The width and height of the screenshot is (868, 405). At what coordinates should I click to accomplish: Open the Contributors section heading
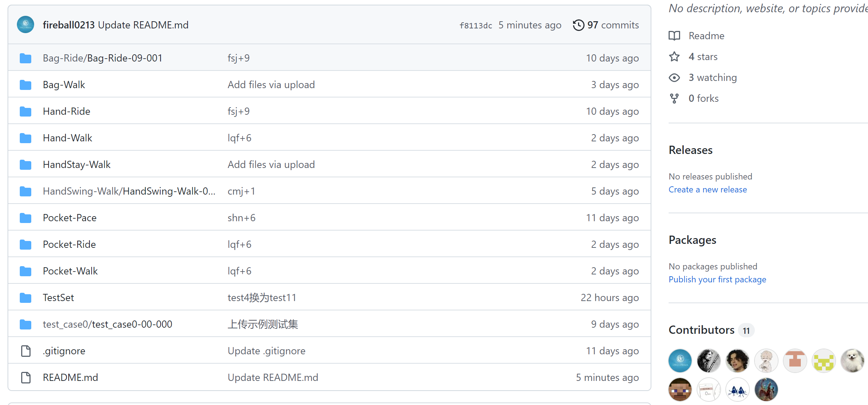pos(701,330)
